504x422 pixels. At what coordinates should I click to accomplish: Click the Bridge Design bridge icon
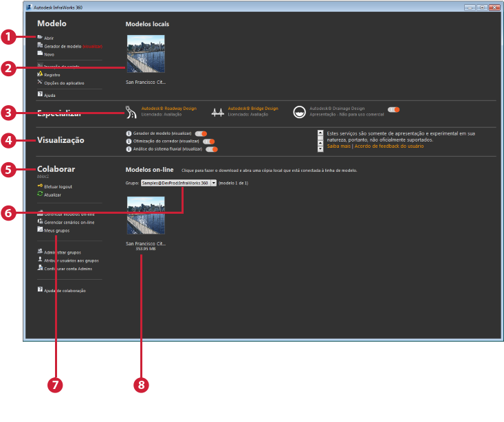coord(217,112)
